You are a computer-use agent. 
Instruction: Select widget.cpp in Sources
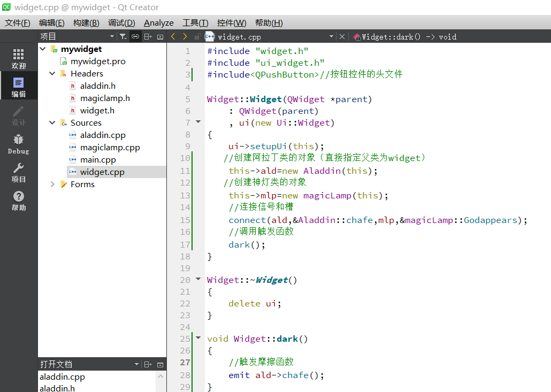click(102, 172)
